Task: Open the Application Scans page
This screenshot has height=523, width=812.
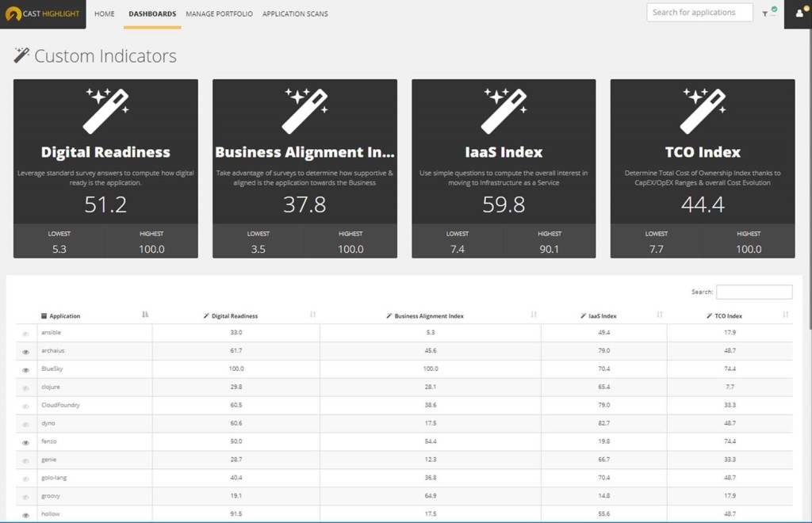Action: 295,13
